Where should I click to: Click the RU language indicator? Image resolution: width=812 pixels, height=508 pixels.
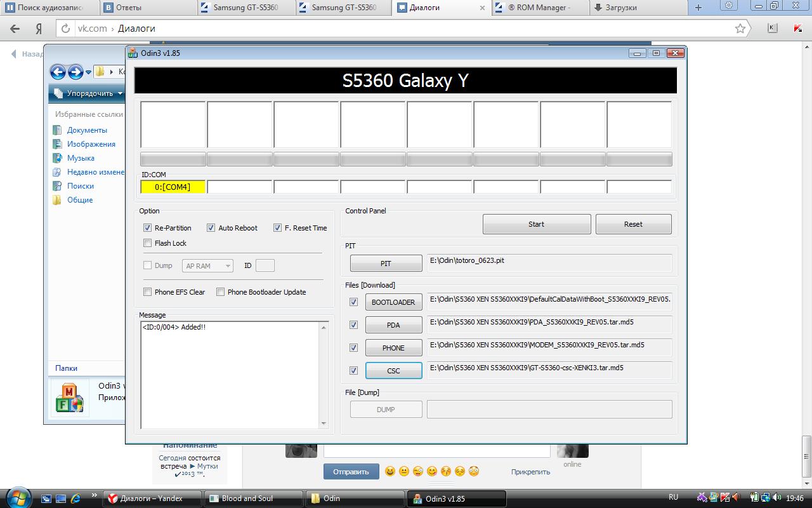674,497
